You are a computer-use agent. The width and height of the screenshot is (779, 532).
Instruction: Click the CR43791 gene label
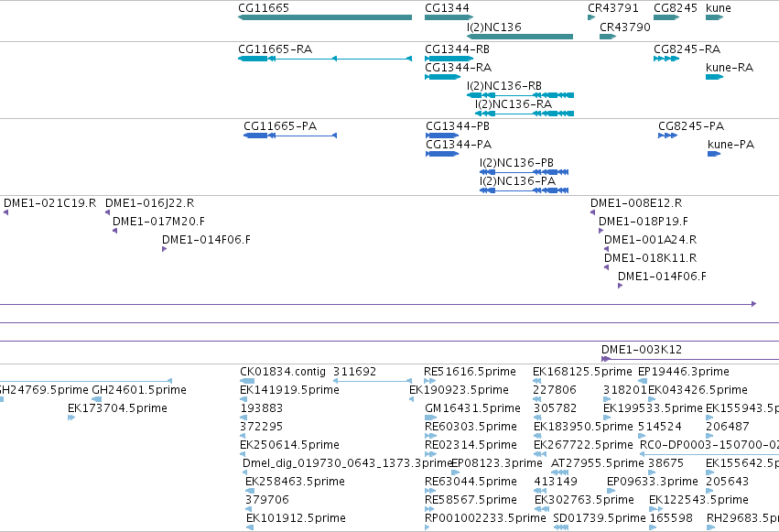tap(613, 8)
